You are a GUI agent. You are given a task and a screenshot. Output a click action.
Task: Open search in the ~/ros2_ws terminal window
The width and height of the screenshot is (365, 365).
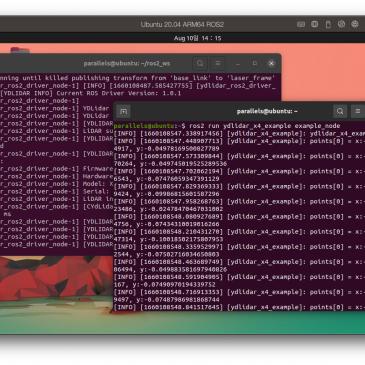pos(200,63)
